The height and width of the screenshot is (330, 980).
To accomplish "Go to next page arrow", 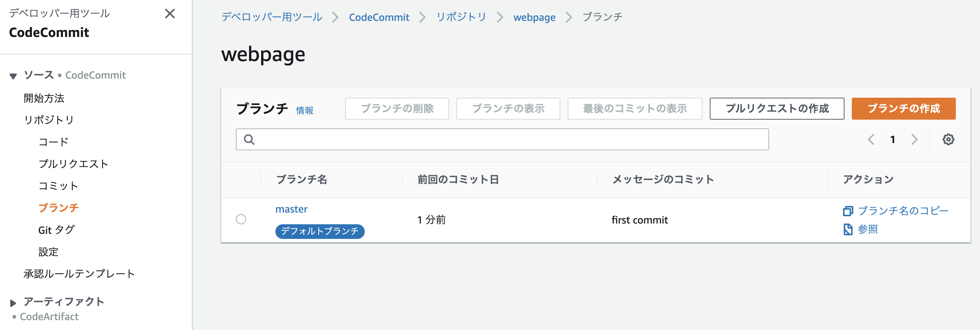I will (914, 139).
